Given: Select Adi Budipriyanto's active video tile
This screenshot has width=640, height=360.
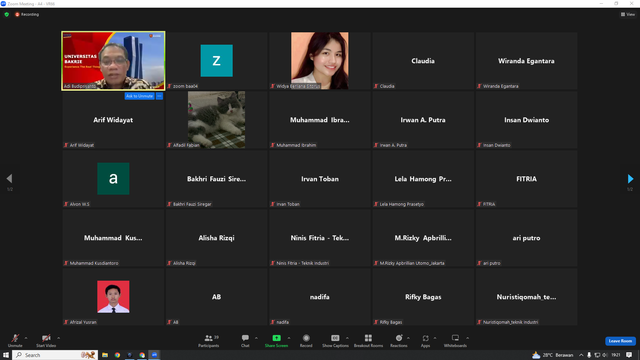Looking at the screenshot, I should tap(113, 60).
